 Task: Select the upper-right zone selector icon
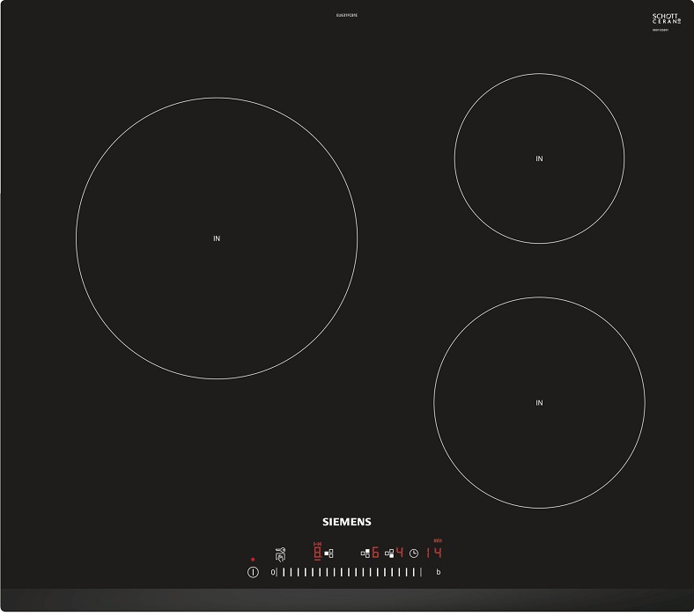point(364,554)
